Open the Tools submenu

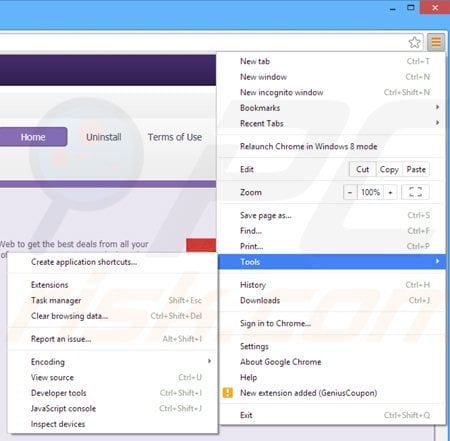coord(332,262)
